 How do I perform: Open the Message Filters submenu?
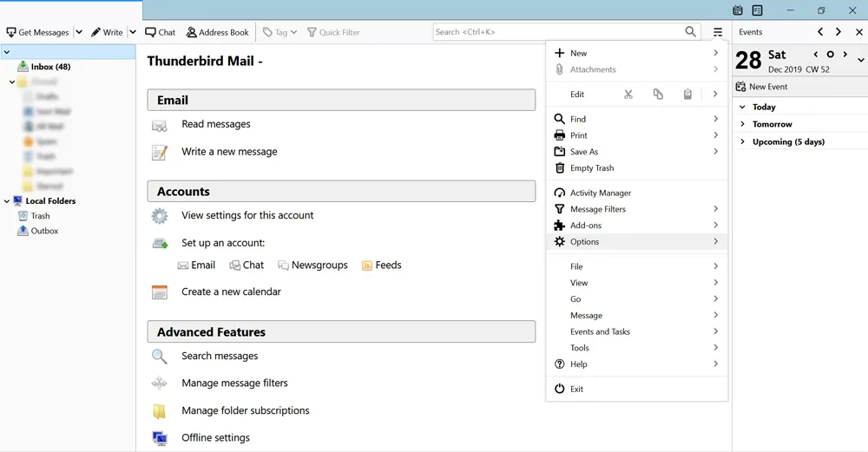pyautogui.click(x=636, y=209)
